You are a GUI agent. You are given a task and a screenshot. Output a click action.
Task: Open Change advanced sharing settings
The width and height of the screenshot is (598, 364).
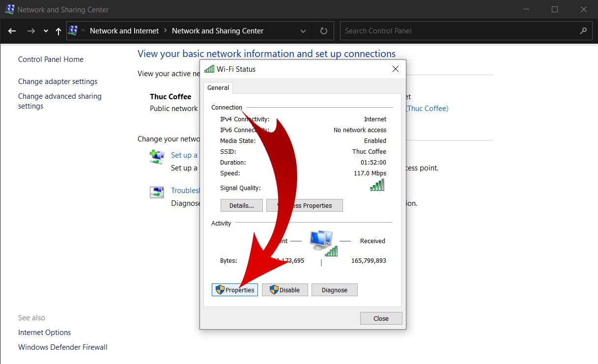click(60, 101)
